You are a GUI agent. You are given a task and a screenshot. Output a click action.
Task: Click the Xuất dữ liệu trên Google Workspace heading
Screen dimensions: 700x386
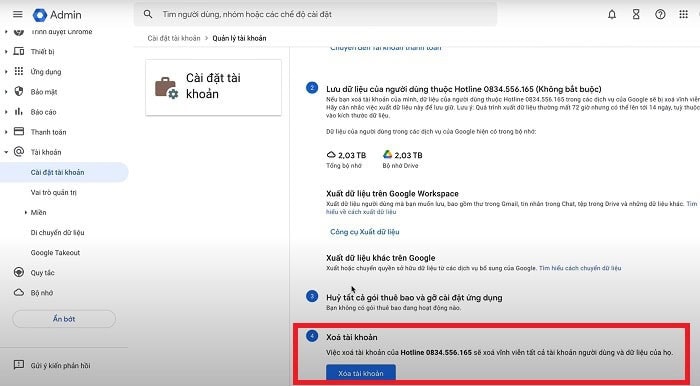coord(392,194)
